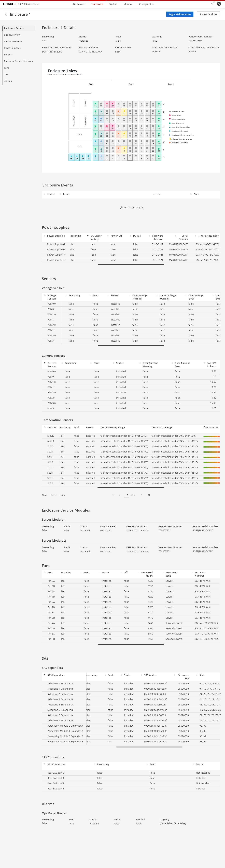The image size is (225, 868).
Task: Open the Hardware tab
Action: click(x=97, y=4)
